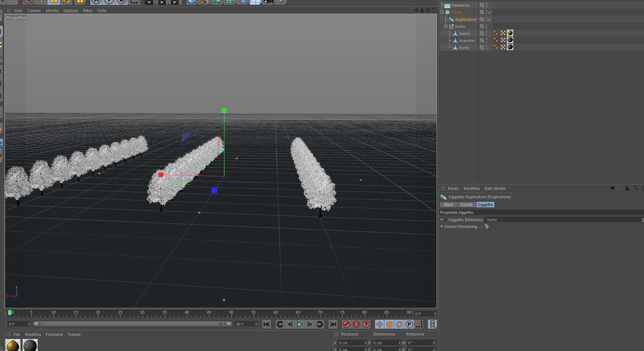This screenshot has width=644, height=351.
Task: Select the yellow leaves material tag
Action: tap(510, 33)
